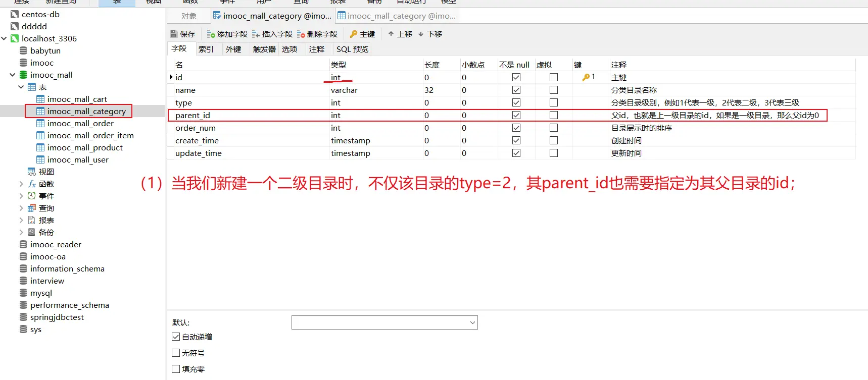The image size is (868, 380).
Task: Click the primary key icon in the id row
Action: 586,77
